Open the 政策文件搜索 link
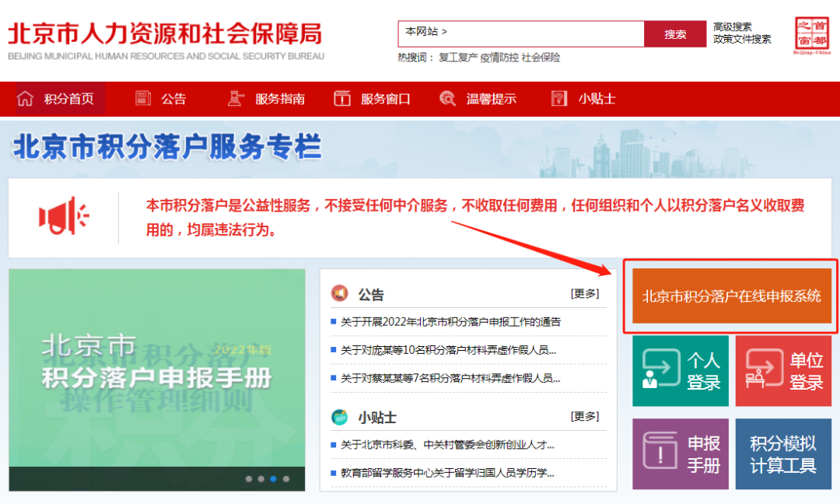This screenshot has width=840, height=504. (742, 39)
